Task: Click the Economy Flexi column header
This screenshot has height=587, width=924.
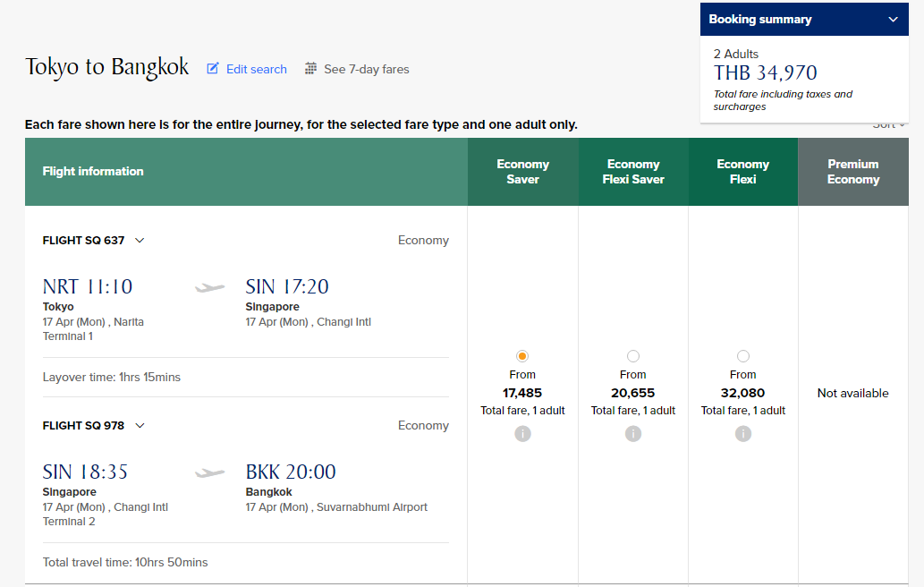Action: 743,172
